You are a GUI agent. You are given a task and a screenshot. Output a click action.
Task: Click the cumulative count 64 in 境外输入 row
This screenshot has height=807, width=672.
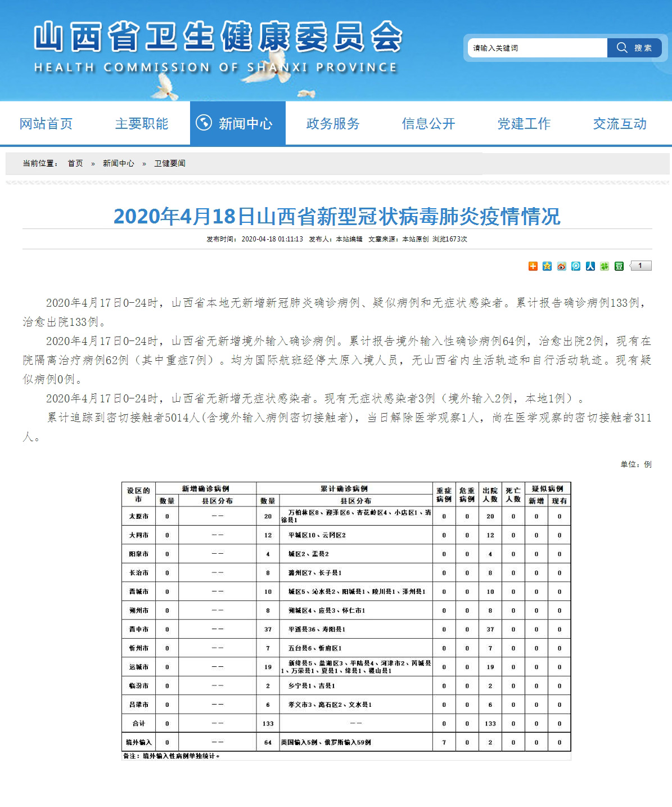(x=268, y=742)
